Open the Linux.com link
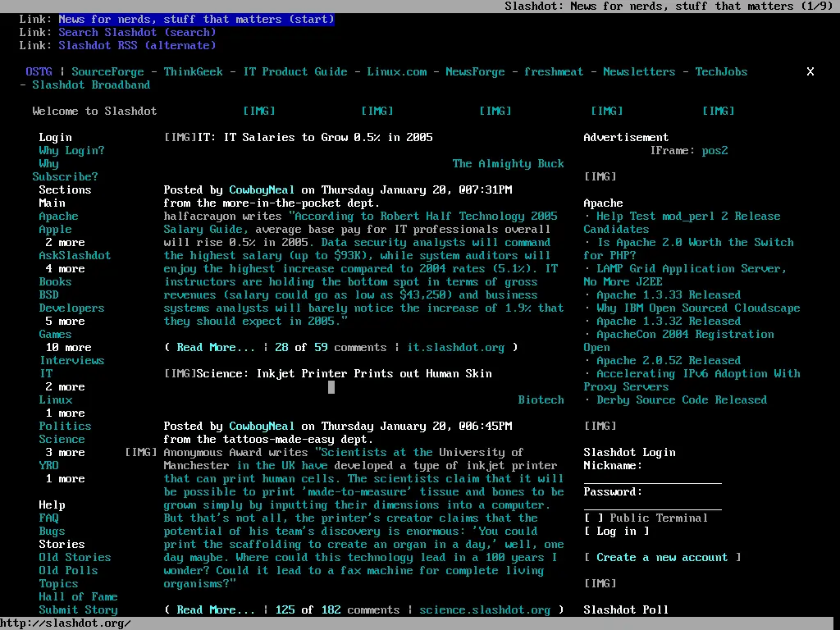The image size is (840, 630). point(397,72)
